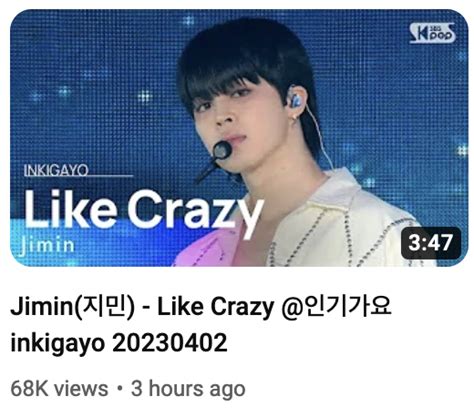Click the pink shirt area in thumbnail

(x=208, y=248)
